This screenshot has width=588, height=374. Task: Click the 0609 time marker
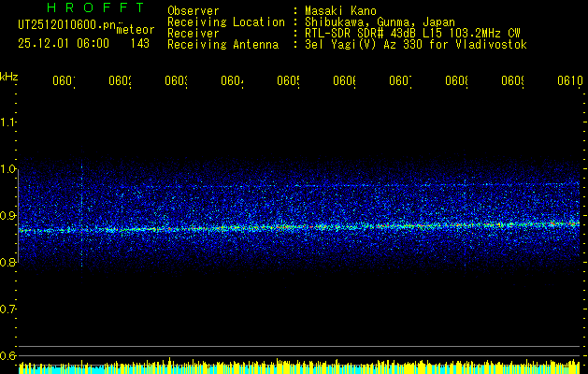[x=512, y=80]
